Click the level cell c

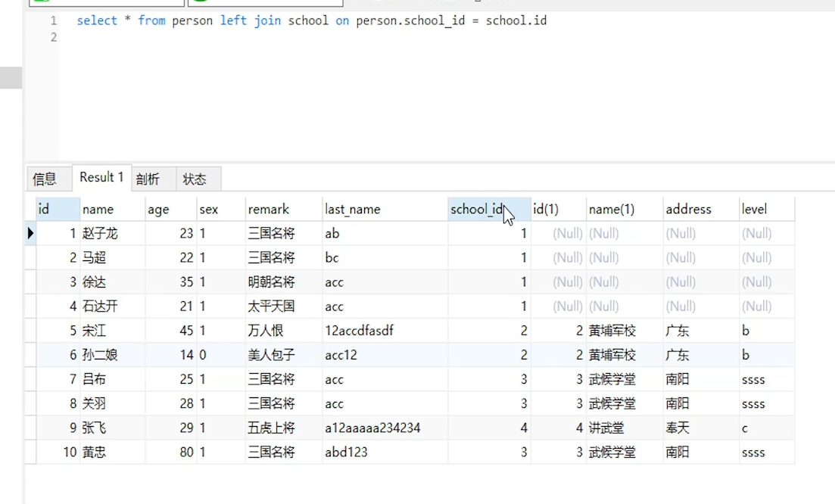[767, 428]
